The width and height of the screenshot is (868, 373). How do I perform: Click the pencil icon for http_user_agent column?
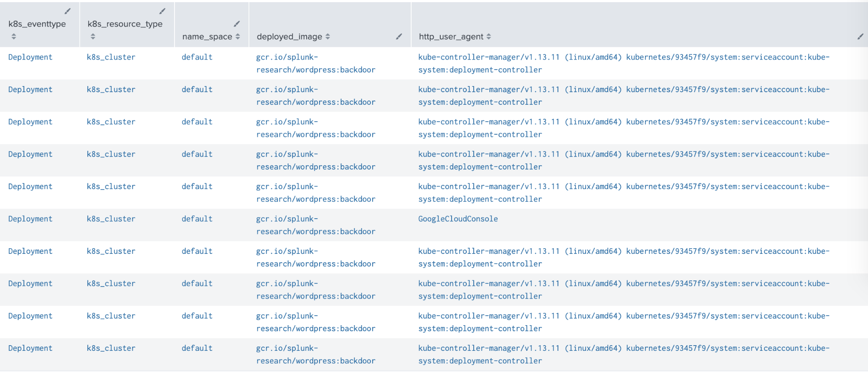[x=860, y=37]
